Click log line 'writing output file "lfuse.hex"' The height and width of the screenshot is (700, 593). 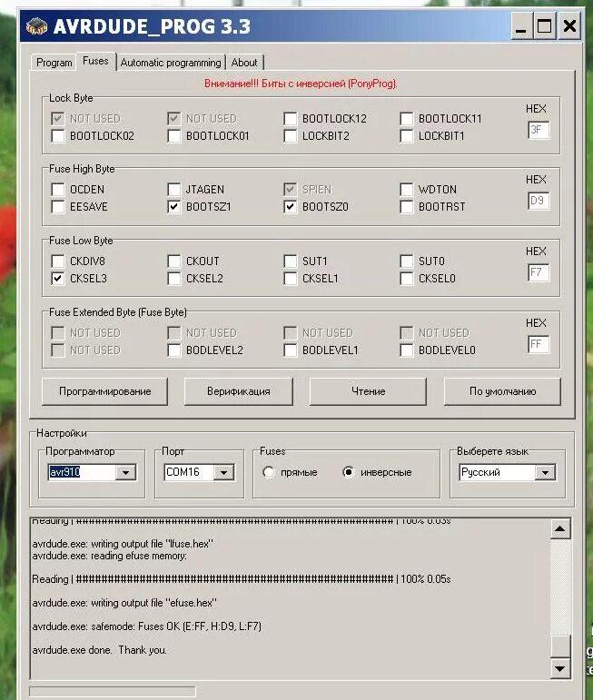(x=123, y=544)
